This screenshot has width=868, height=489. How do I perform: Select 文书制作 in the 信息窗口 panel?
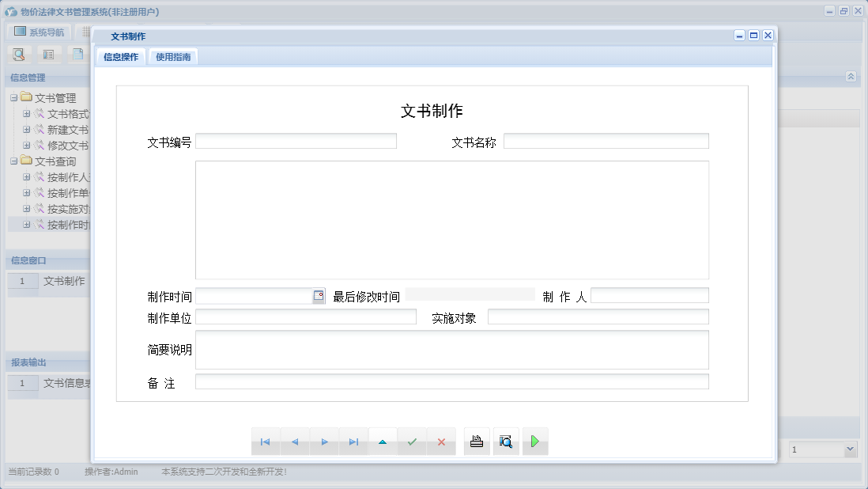click(x=62, y=281)
